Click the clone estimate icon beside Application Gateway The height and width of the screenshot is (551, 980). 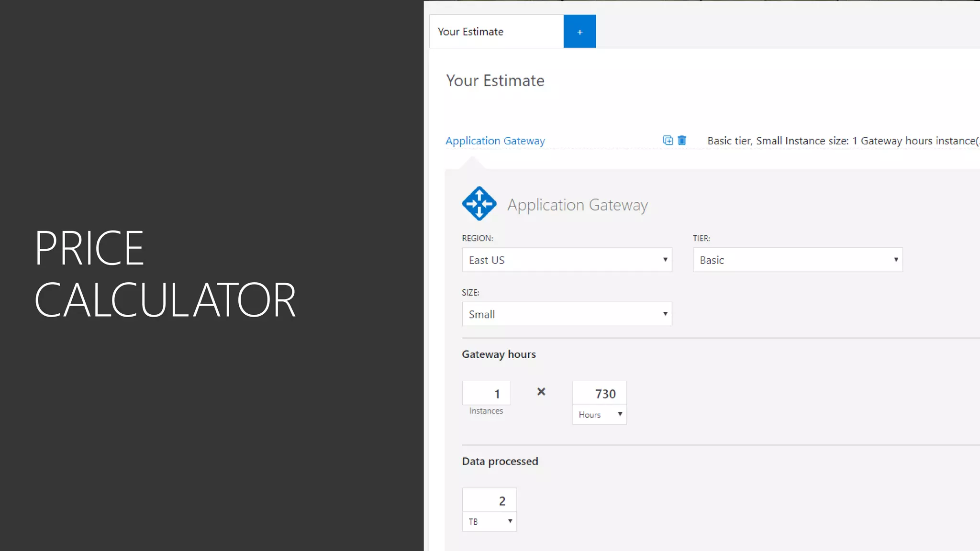668,140
